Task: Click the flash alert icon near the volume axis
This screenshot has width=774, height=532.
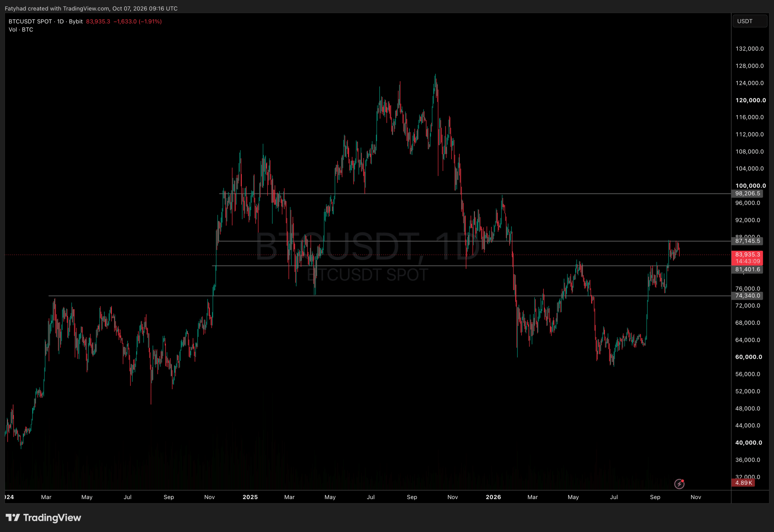Action: pos(679,484)
